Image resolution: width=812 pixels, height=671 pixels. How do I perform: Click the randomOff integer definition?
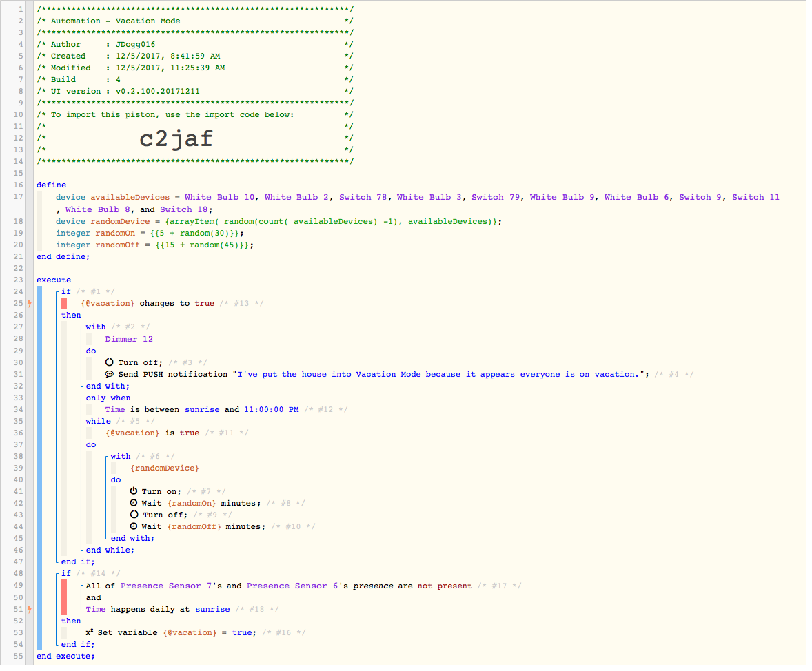click(x=155, y=245)
